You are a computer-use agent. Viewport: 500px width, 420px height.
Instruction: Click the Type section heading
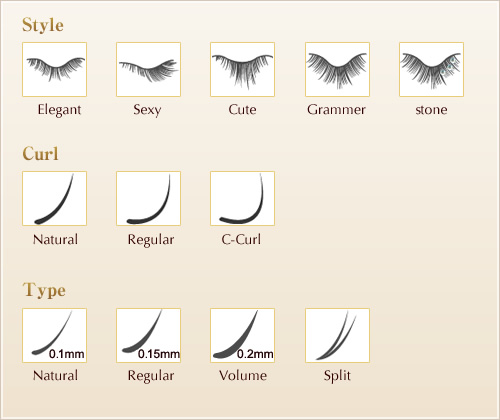coord(44,290)
